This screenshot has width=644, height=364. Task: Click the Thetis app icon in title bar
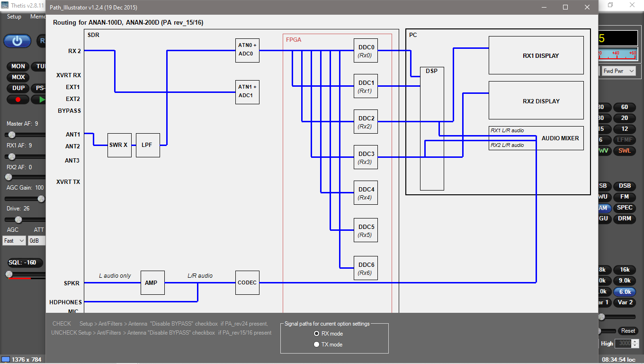(4, 5)
